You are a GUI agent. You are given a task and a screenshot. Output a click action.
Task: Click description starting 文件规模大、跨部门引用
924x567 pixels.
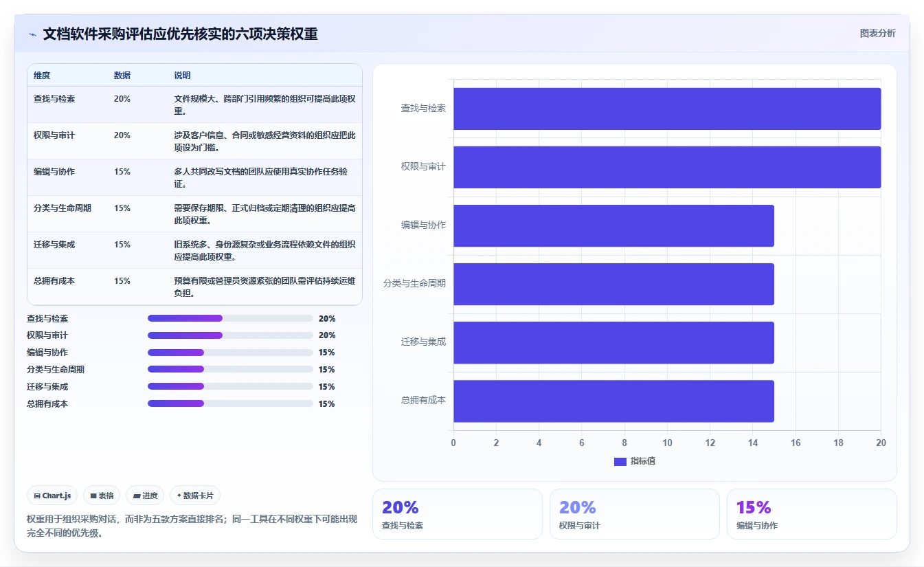[265, 105]
